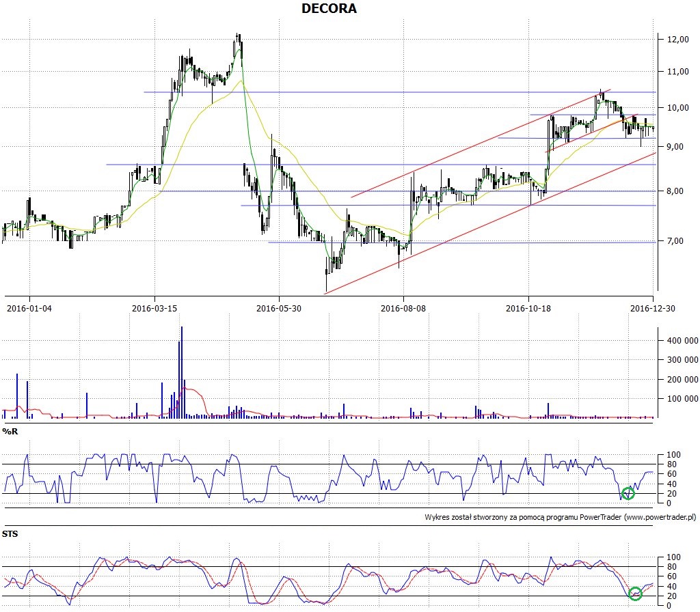This screenshot has width=700, height=612.
Task: Click the 2016-10-18 date label
Action: [x=528, y=308]
